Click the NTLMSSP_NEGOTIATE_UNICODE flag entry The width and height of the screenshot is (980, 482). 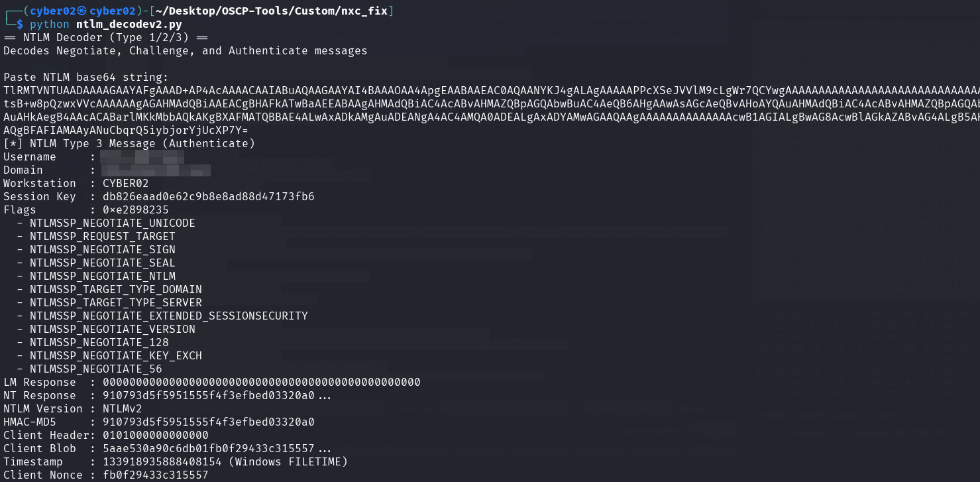coord(113,223)
